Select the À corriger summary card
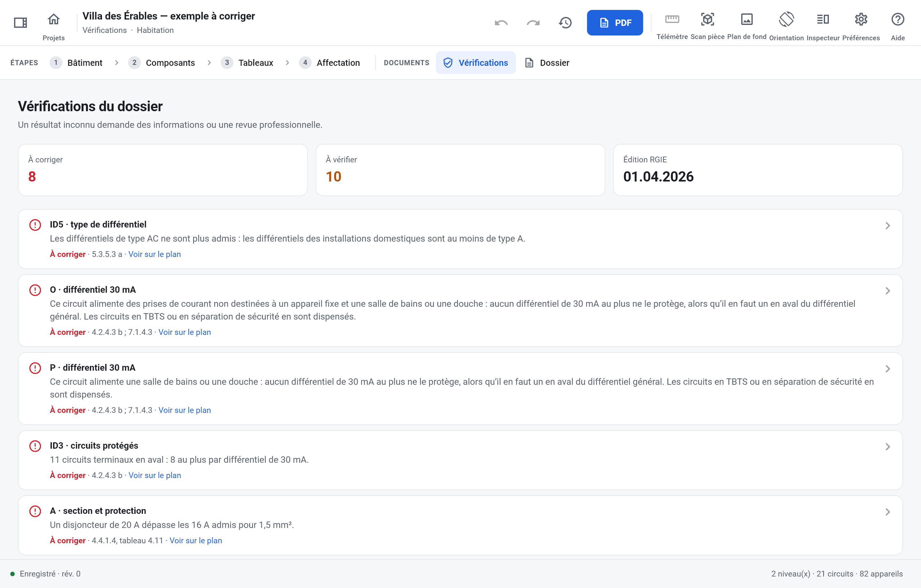The image size is (921, 588). [163, 170]
